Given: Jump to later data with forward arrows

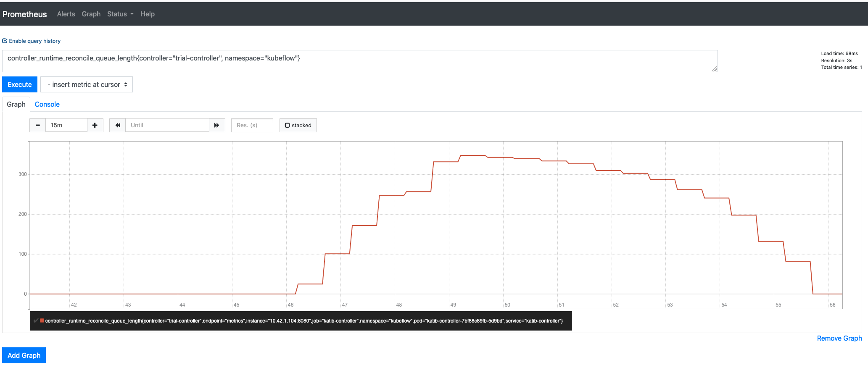Looking at the screenshot, I should [217, 125].
